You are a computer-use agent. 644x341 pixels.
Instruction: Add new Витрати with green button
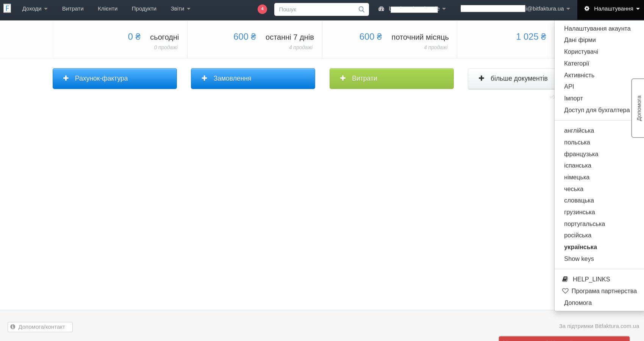tap(392, 79)
